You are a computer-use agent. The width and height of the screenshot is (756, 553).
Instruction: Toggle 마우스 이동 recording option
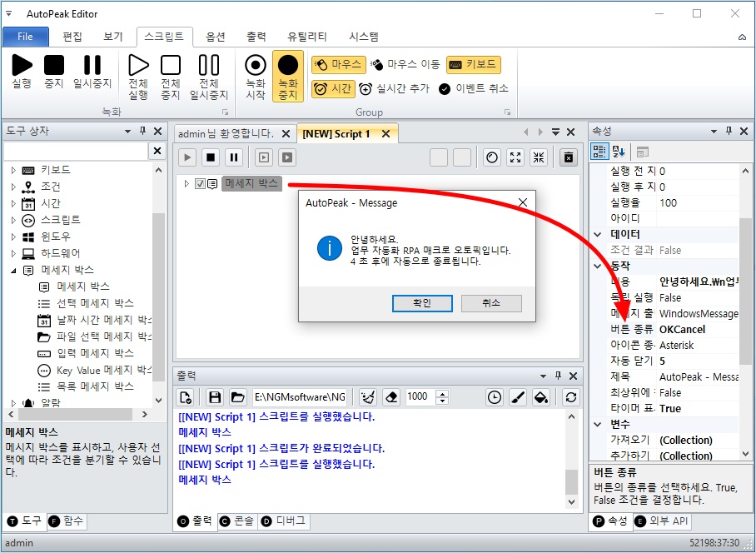click(x=405, y=64)
